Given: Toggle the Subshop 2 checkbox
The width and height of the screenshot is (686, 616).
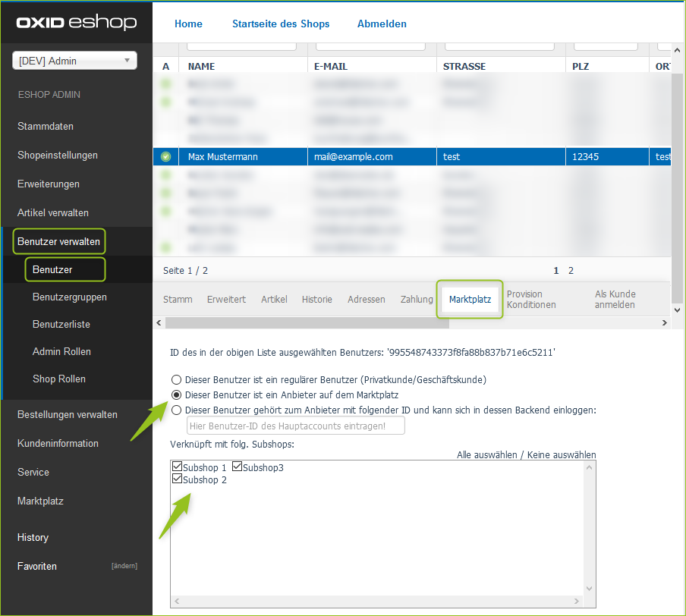Looking at the screenshot, I should [177, 479].
